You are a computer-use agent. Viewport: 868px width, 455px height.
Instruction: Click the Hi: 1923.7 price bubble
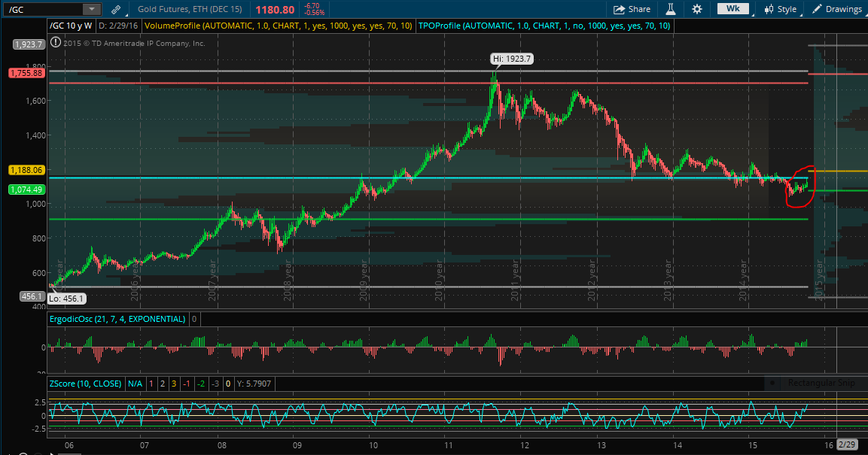[x=511, y=59]
